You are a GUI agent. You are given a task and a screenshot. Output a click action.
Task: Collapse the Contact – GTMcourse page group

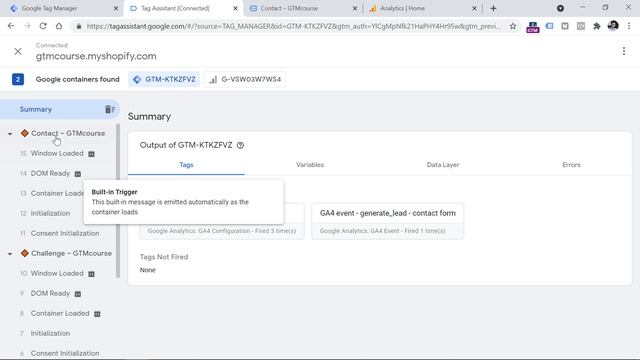[10, 134]
